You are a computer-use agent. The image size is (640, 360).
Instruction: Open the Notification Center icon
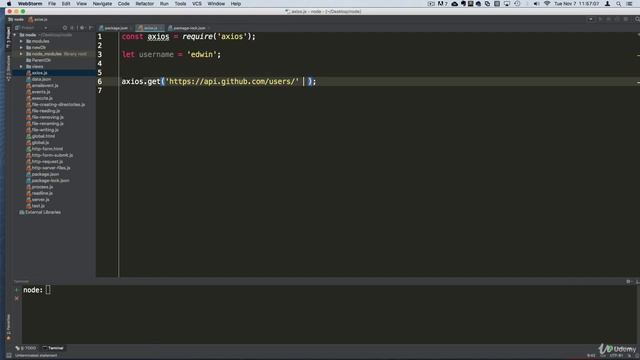coord(630,4)
